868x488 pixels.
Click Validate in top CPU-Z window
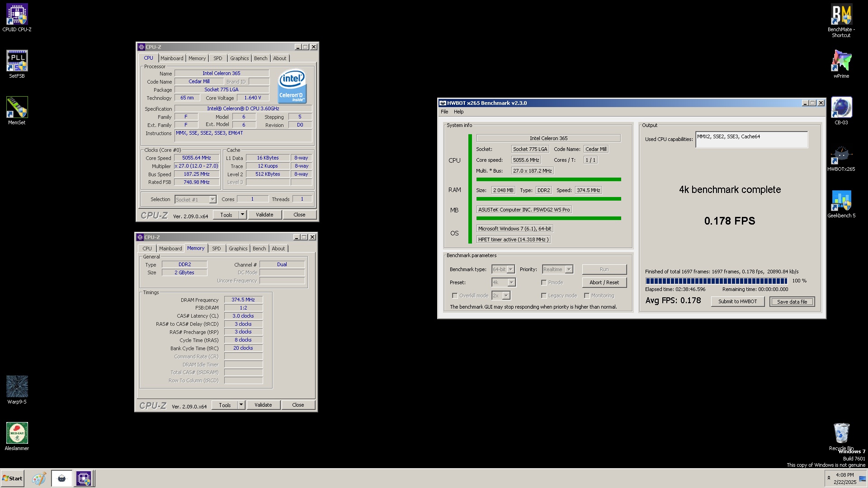[264, 215]
